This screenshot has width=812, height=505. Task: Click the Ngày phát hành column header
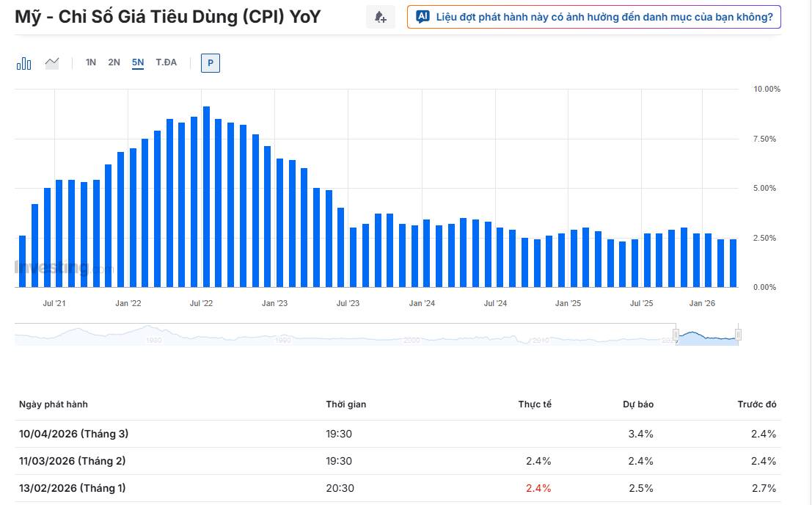[x=54, y=404]
